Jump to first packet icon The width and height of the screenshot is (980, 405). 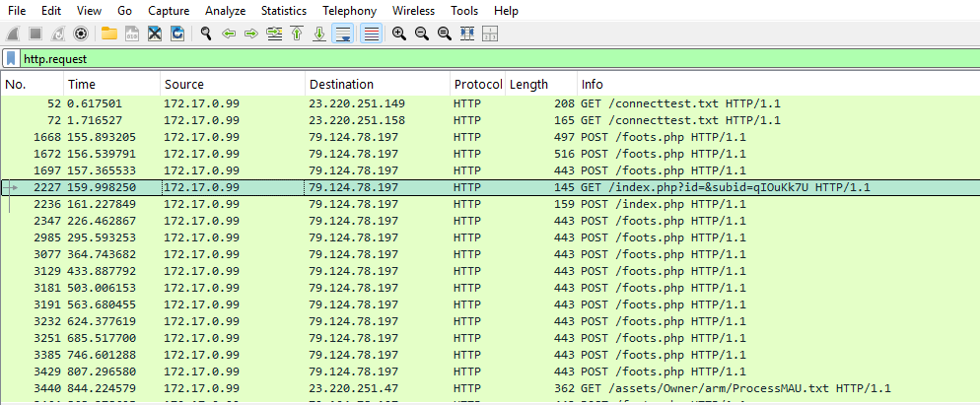(x=297, y=34)
